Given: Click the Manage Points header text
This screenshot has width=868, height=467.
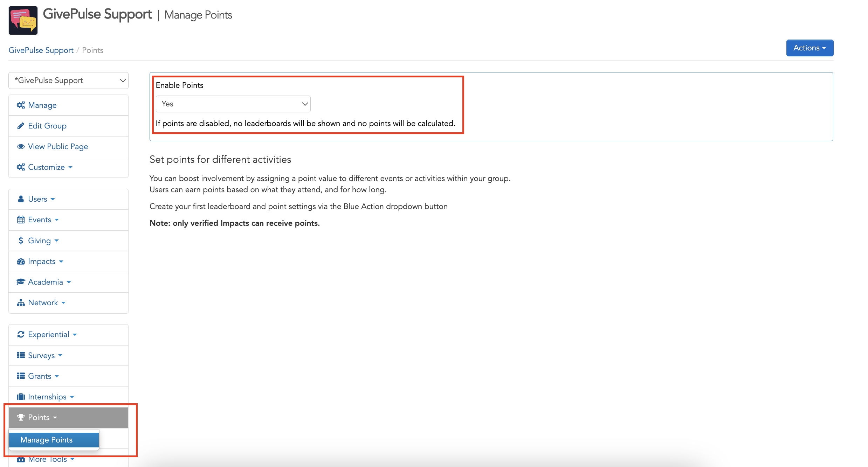Looking at the screenshot, I should (x=198, y=15).
